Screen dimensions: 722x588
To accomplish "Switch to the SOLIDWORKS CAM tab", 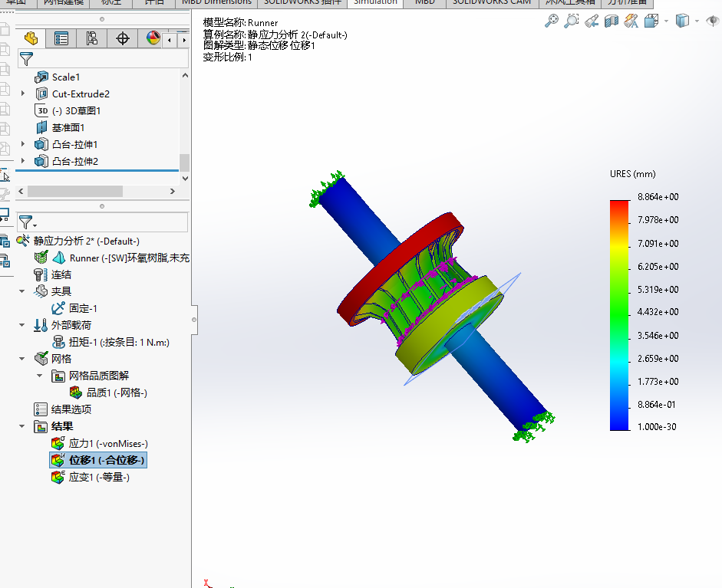I will coord(492,2).
